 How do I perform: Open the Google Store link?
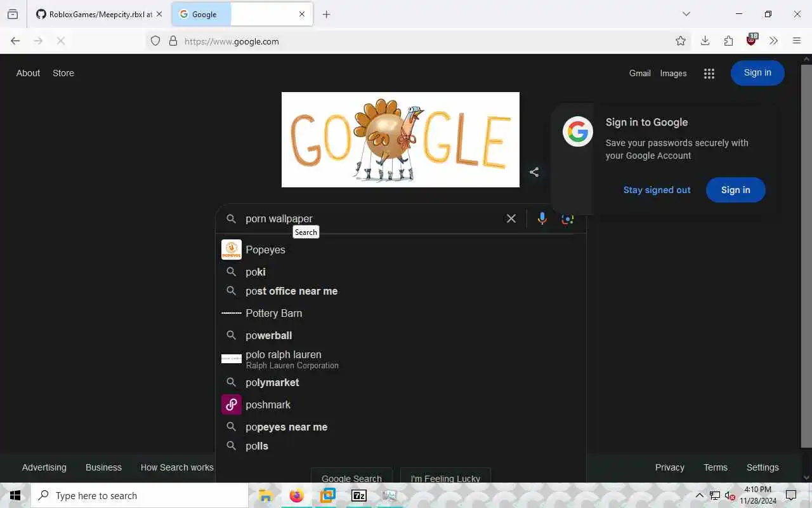[x=63, y=73]
